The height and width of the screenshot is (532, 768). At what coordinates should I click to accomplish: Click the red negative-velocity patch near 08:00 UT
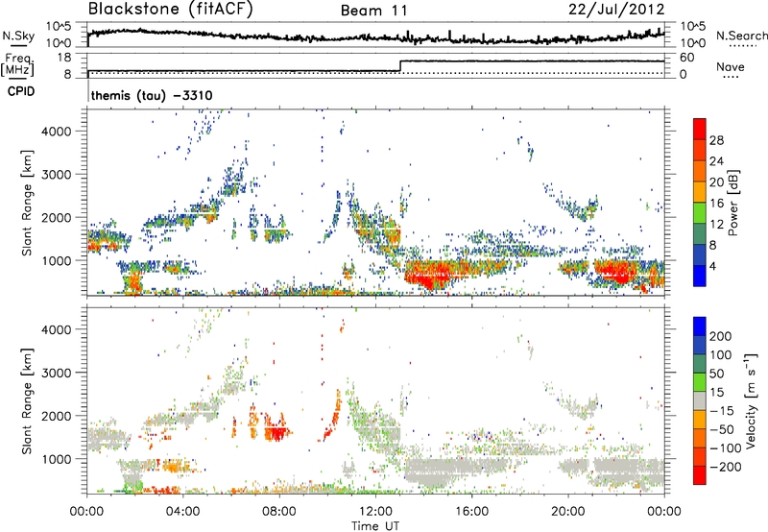click(277, 432)
